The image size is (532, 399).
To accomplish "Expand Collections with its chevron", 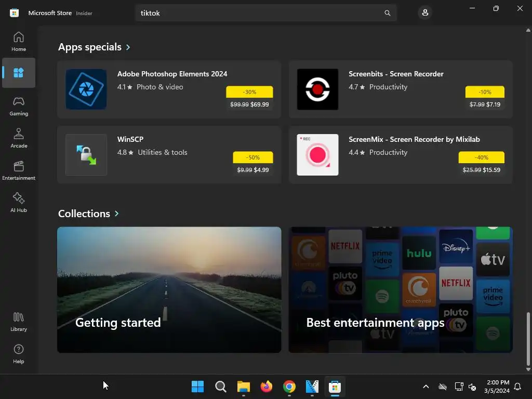I will click(117, 214).
